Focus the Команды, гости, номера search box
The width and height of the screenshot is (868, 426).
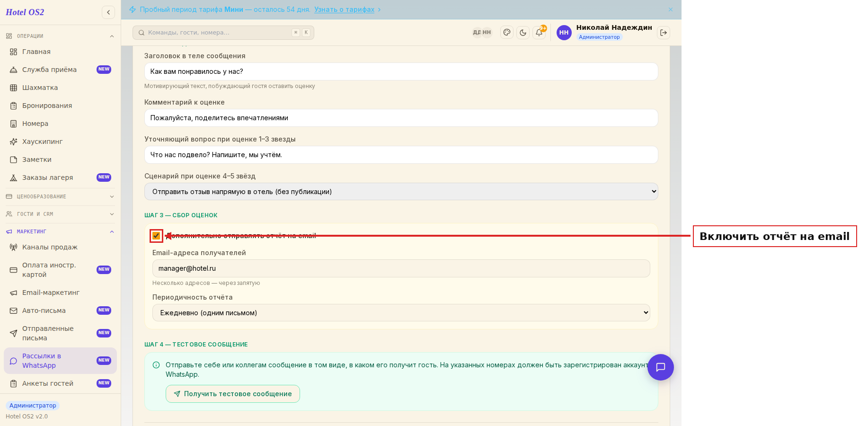[x=223, y=33]
